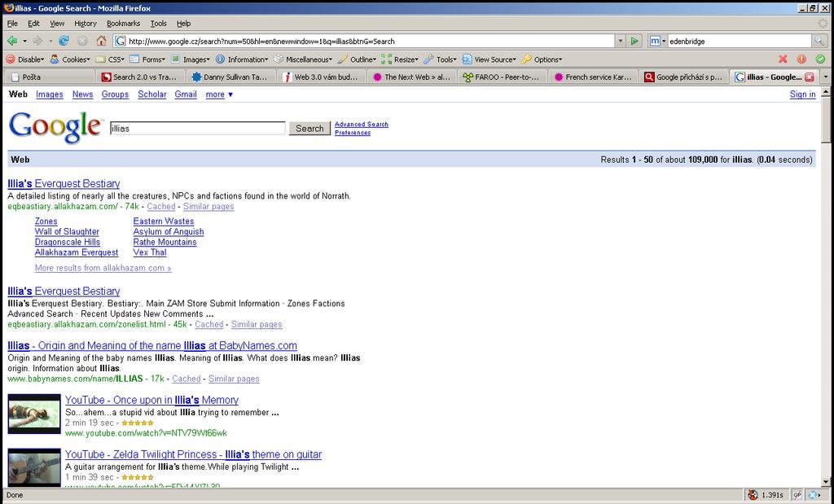834x504 pixels.
Task: Open the Tools menu in developer toolbar
Action: pyautogui.click(x=441, y=59)
